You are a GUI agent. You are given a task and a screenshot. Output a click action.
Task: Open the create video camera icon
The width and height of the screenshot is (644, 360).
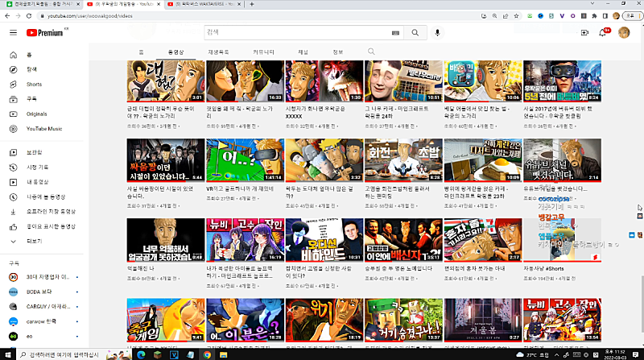point(584,32)
